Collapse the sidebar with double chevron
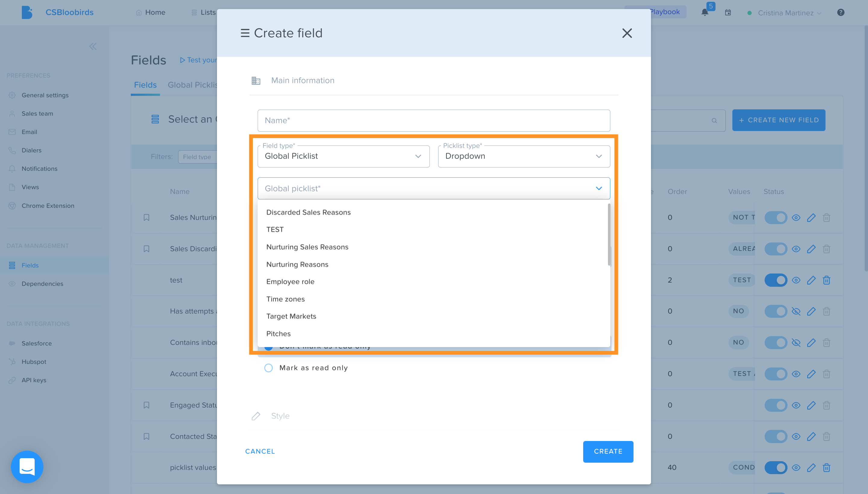The image size is (868, 494). [x=93, y=46]
